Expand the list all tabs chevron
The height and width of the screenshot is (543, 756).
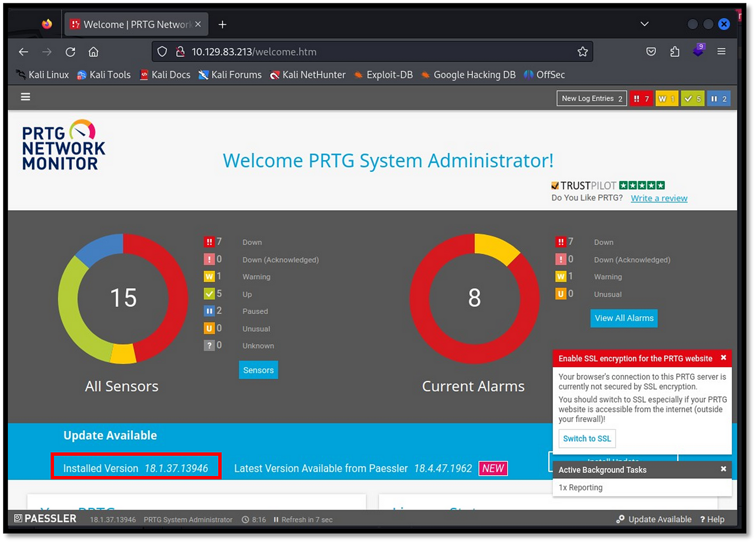pyautogui.click(x=644, y=24)
